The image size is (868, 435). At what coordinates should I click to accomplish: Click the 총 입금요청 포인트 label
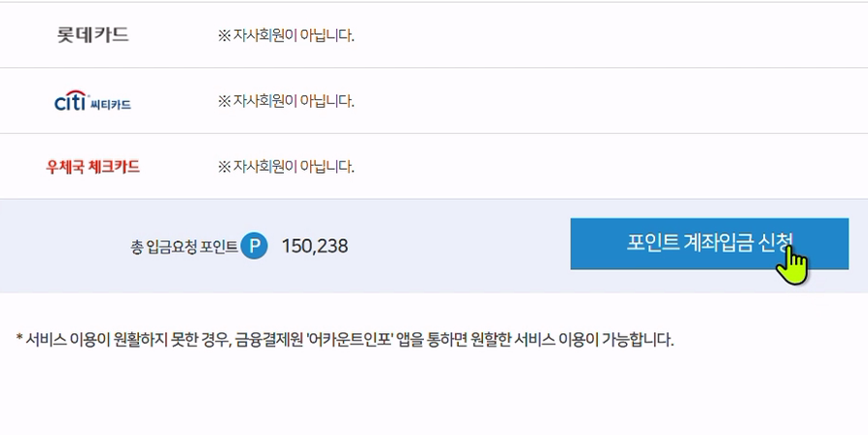[x=184, y=247]
